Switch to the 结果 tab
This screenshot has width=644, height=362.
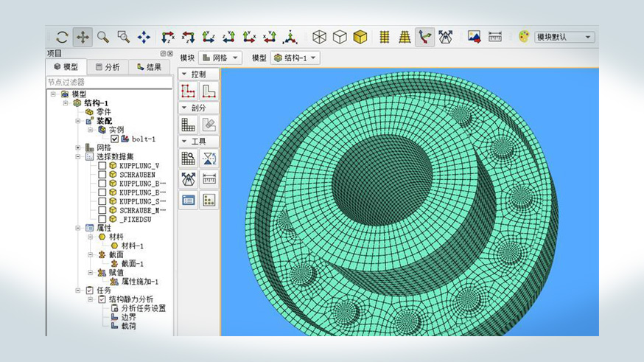tap(149, 67)
